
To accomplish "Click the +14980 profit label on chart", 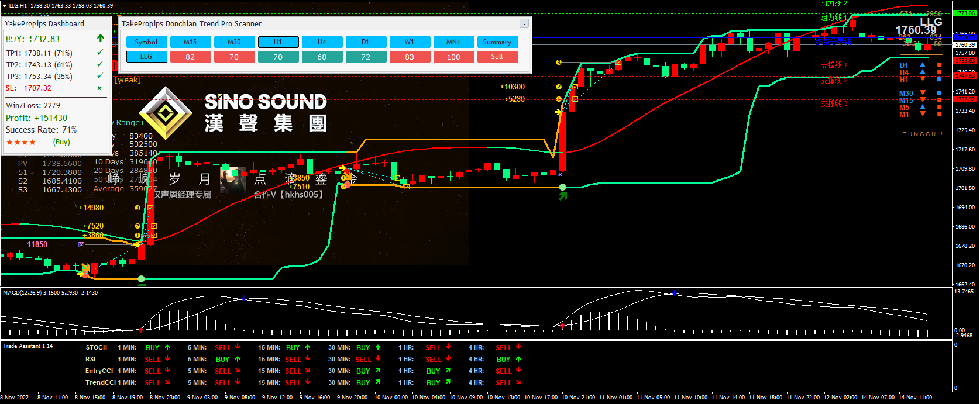I will (91, 208).
